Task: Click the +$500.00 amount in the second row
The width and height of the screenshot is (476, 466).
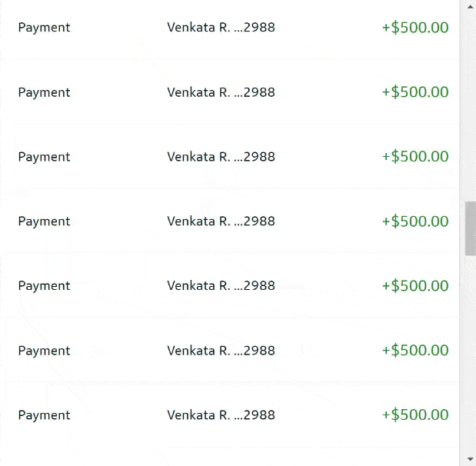Action: pos(414,92)
